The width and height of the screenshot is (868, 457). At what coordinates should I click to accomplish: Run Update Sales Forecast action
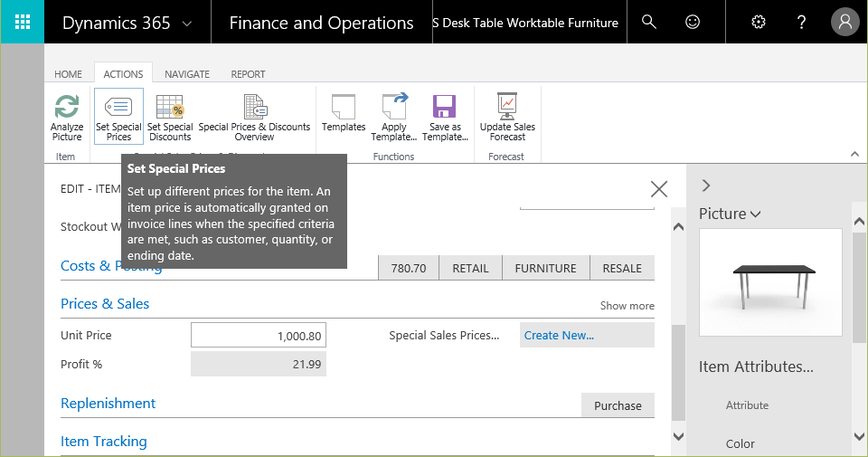(x=507, y=118)
